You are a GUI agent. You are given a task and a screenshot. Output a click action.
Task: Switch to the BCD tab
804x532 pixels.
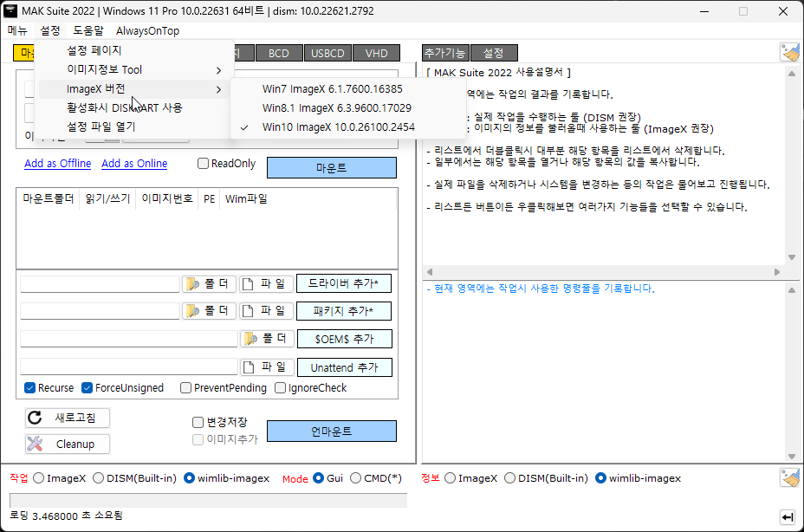pyautogui.click(x=278, y=54)
